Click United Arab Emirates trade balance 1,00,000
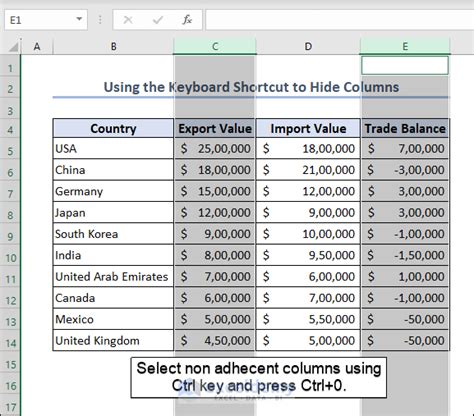 point(405,276)
